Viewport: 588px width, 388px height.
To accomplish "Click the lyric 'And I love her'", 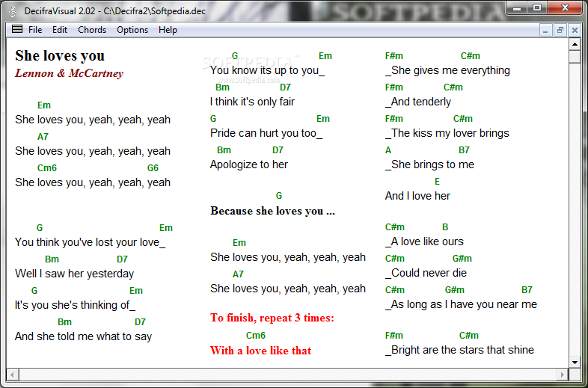I will coord(417,196).
